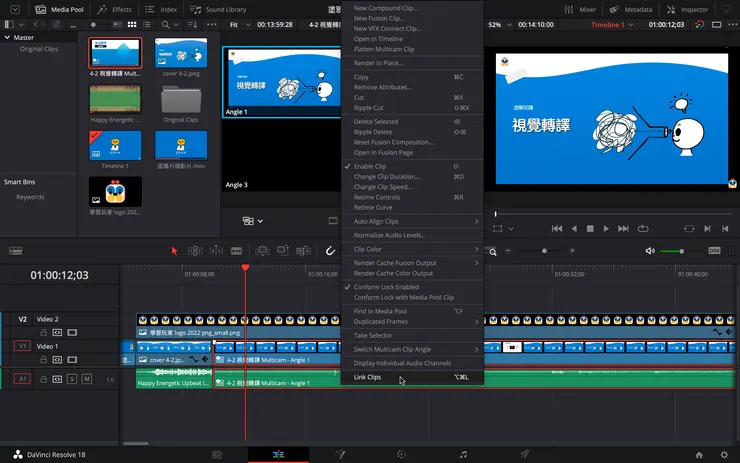Open the Deliver page rocket icon
Screen dimensions: 740x463
click(x=524, y=454)
